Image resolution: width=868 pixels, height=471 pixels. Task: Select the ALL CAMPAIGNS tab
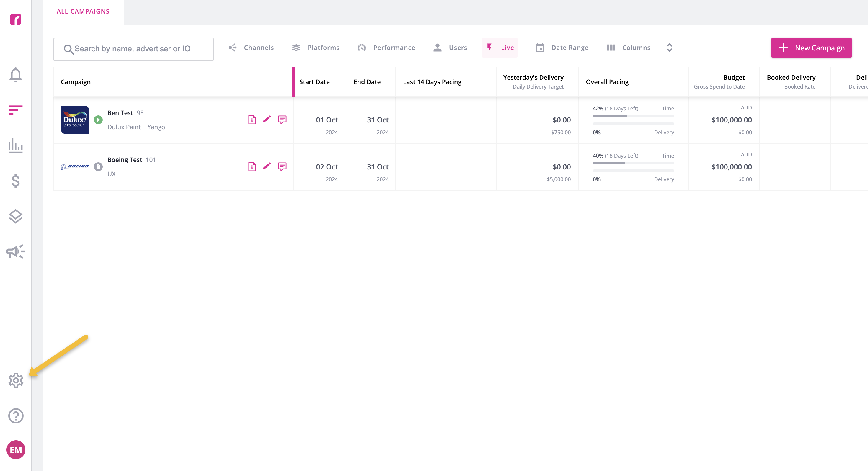[83, 11]
